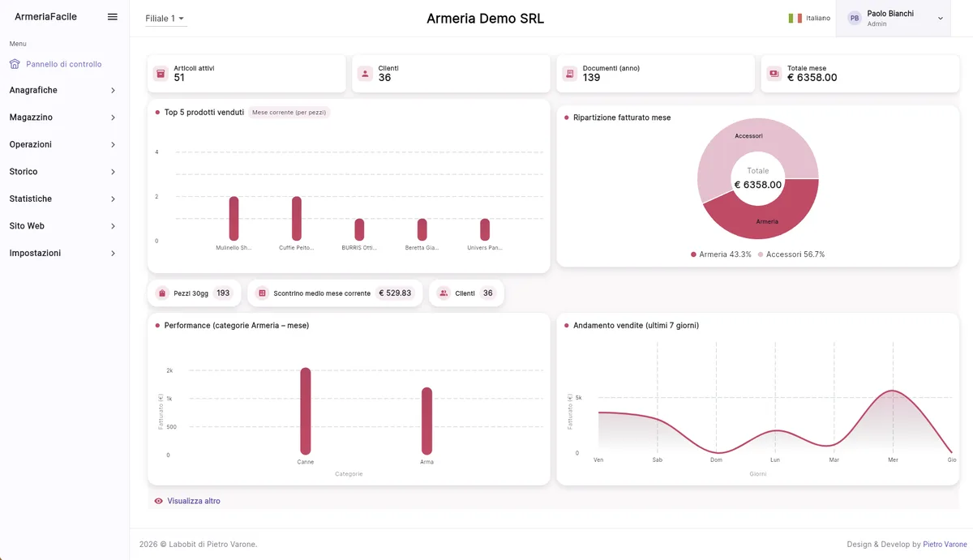
Task: Click the Documenti (anno) document icon
Action: click(x=570, y=74)
